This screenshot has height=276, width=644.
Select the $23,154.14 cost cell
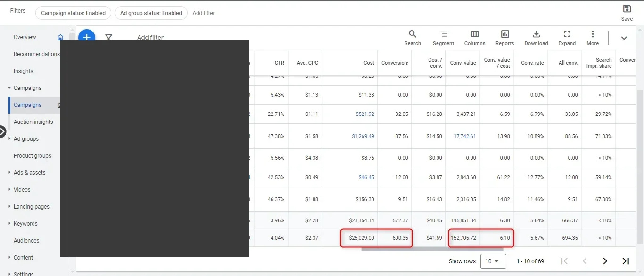[x=362, y=220]
